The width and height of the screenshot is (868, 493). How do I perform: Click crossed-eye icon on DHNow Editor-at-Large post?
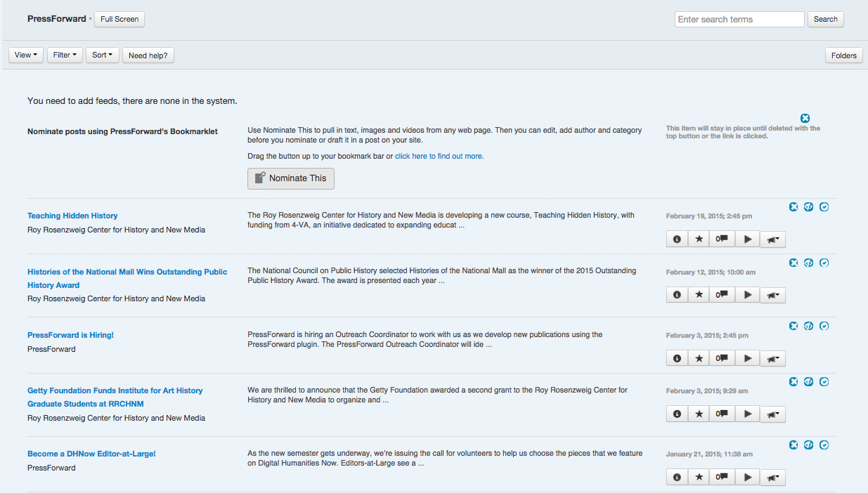809,445
